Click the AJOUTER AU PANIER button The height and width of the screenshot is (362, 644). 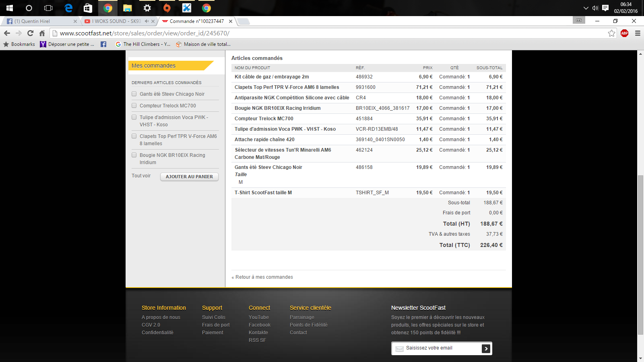(x=189, y=177)
